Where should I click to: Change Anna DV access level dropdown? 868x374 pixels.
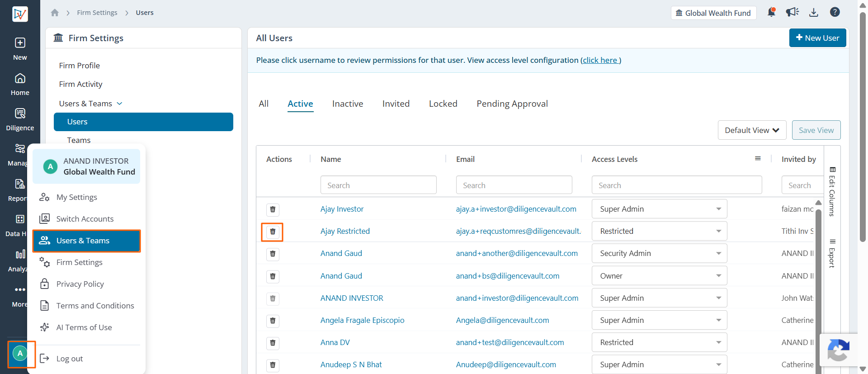(659, 342)
